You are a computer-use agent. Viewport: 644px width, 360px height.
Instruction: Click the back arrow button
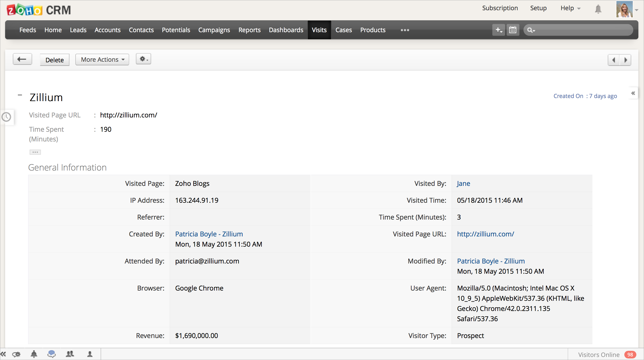coord(22,59)
